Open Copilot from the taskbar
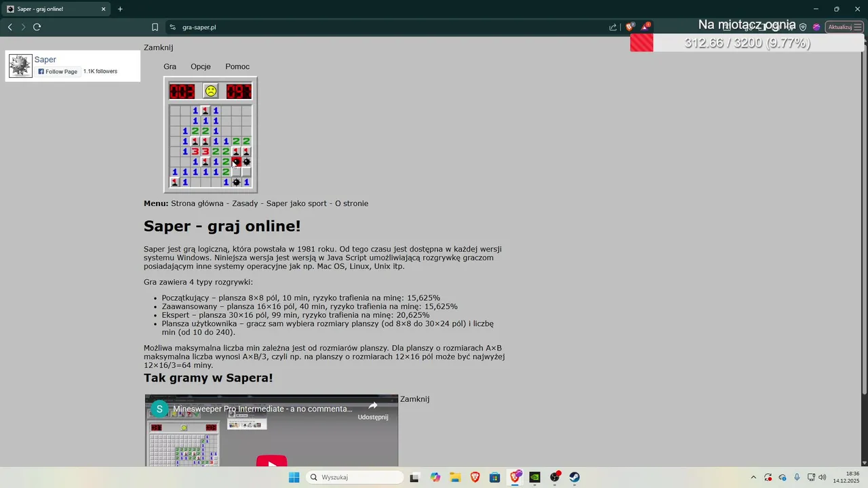 coord(435,477)
